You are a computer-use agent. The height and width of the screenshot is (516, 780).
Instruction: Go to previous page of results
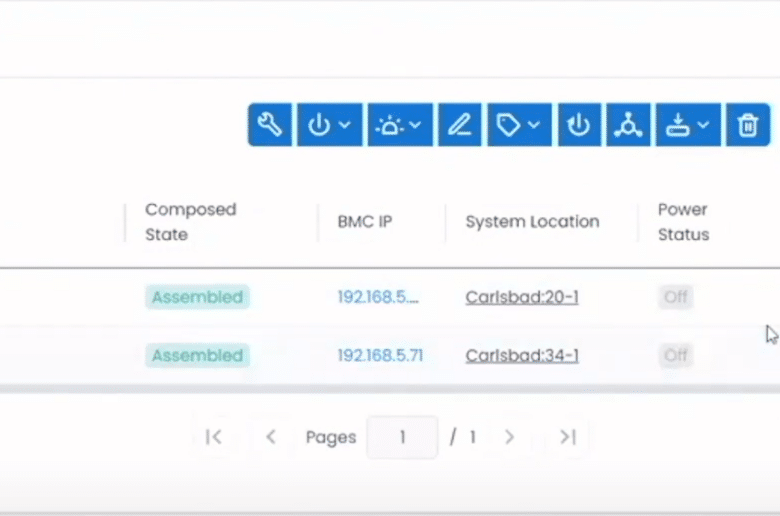(x=271, y=437)
